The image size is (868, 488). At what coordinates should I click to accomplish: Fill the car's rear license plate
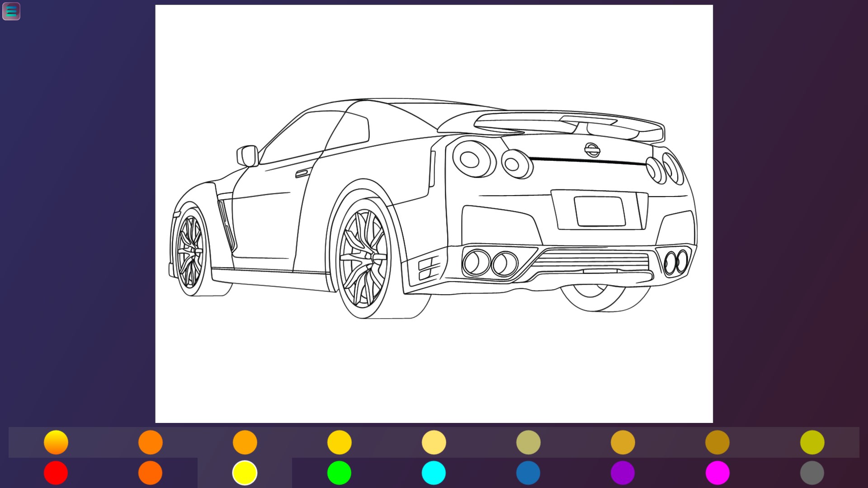pyautogui.click(x=599, y=211)
